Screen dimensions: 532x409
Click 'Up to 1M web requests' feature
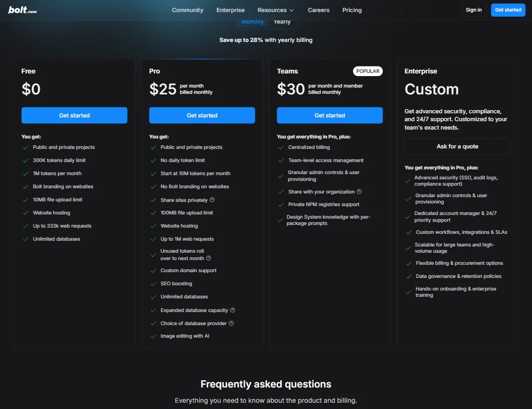click(x=187, y=239)
